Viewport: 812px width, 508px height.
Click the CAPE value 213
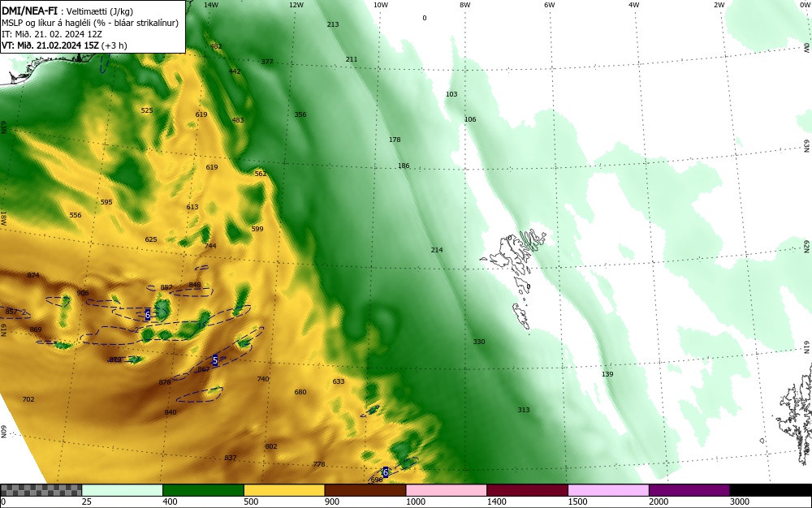(x=333, y=24)
